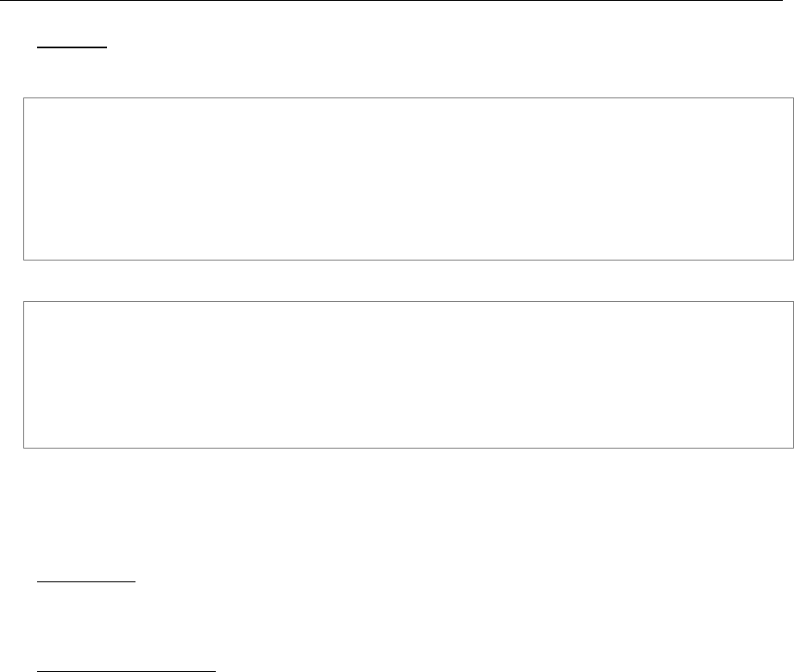Click the horizontal rule along the top edge
This screenshot has width=794, height=672.
point(391,1)
